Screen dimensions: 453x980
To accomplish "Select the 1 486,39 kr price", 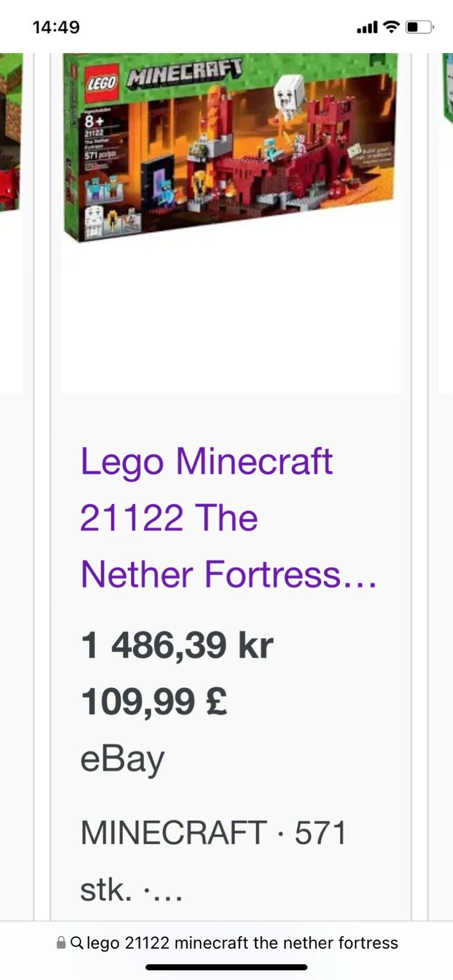I will [x=177, y=645].
